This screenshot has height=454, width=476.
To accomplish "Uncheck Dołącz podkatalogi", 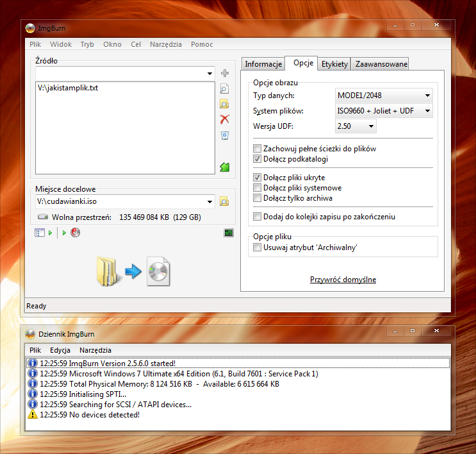I will 257,159.
